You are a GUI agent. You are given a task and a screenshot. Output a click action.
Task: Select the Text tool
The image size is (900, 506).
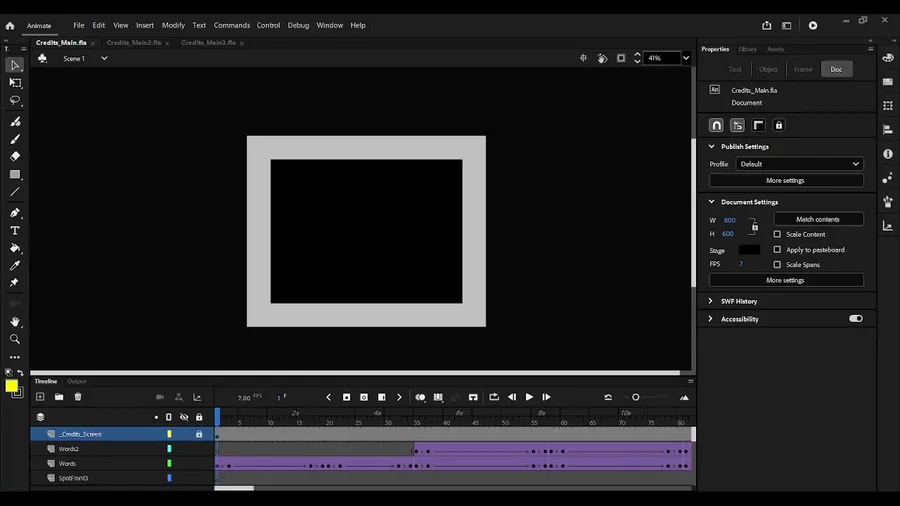(x=15, y=231)
